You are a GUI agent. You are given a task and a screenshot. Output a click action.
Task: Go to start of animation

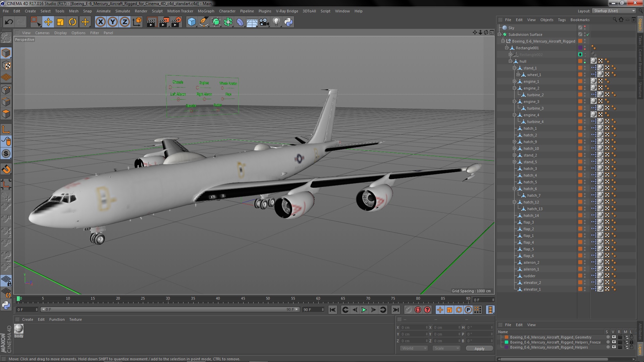[332, 310]
